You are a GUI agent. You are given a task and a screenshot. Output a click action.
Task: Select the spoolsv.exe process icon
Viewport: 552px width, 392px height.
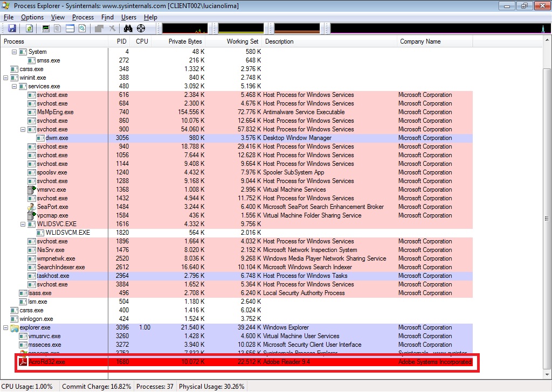32,172
